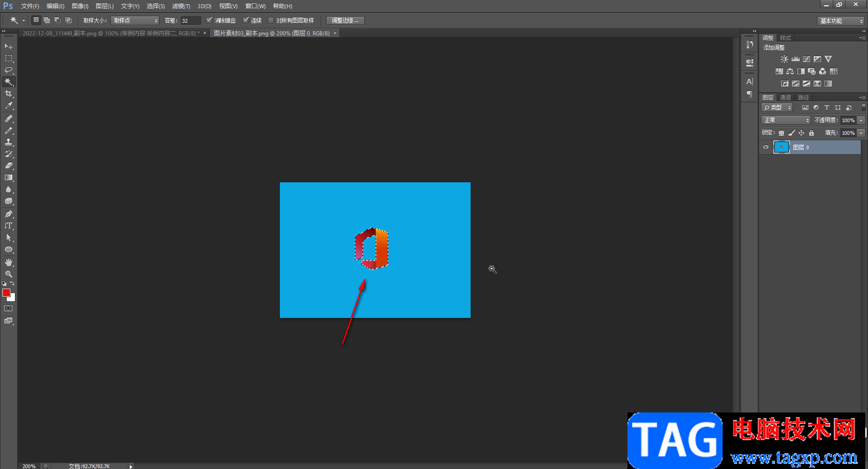Select the Ellipse shape tool
The height and width of the screenshot is (469, 868).
pyautogui.click(x=9, y=249)
